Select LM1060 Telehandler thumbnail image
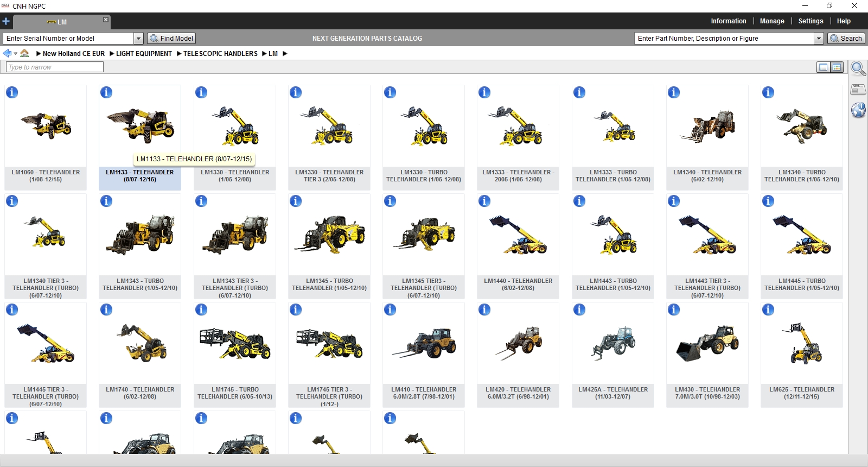 point(46,125)
